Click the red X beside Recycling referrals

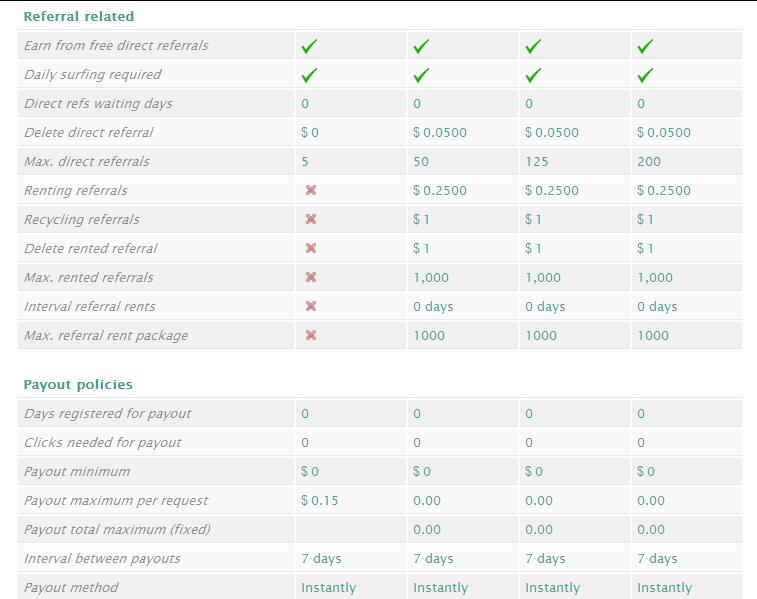tap(311, 219)
